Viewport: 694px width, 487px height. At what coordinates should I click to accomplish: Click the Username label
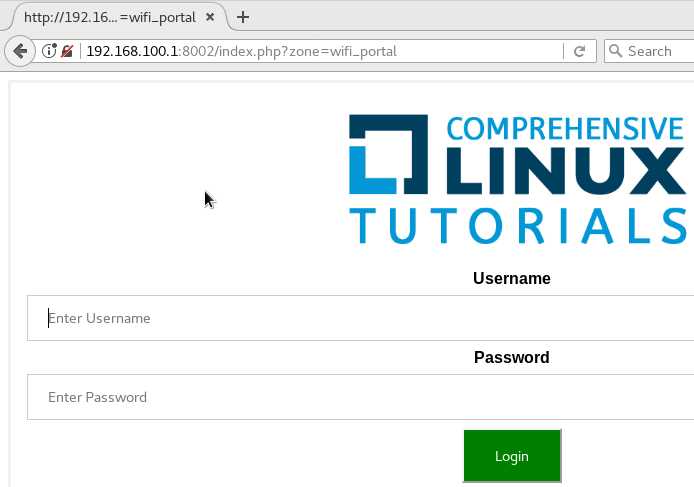pyautogui.click(x=511, y=279)
